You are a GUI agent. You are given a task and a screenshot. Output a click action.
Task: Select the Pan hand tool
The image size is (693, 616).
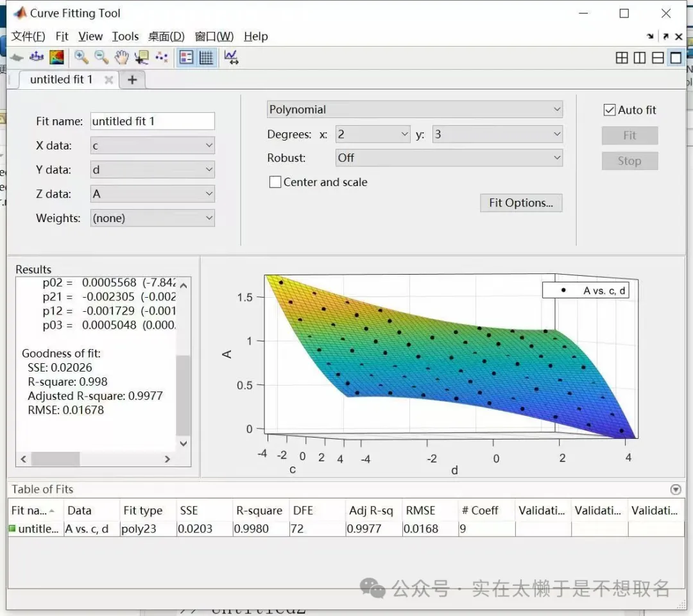pos(121,57)
